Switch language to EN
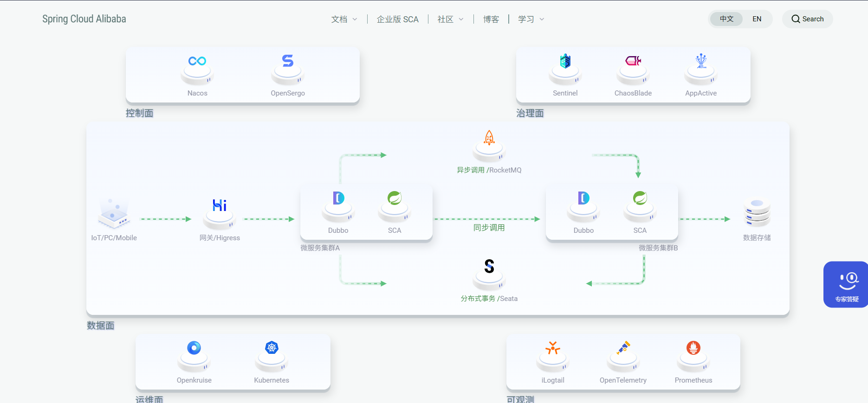 [757, 19]
